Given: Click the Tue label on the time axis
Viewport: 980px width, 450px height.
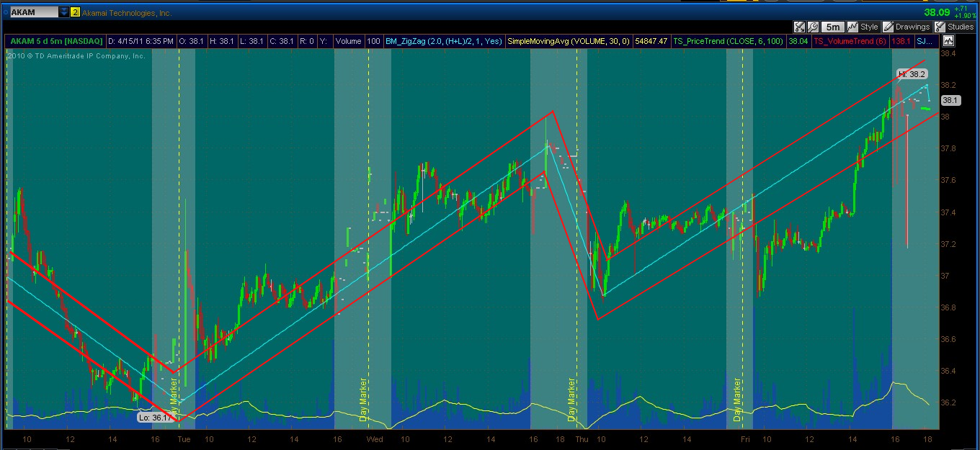Looking at the screenshot, I should [184, 438].
